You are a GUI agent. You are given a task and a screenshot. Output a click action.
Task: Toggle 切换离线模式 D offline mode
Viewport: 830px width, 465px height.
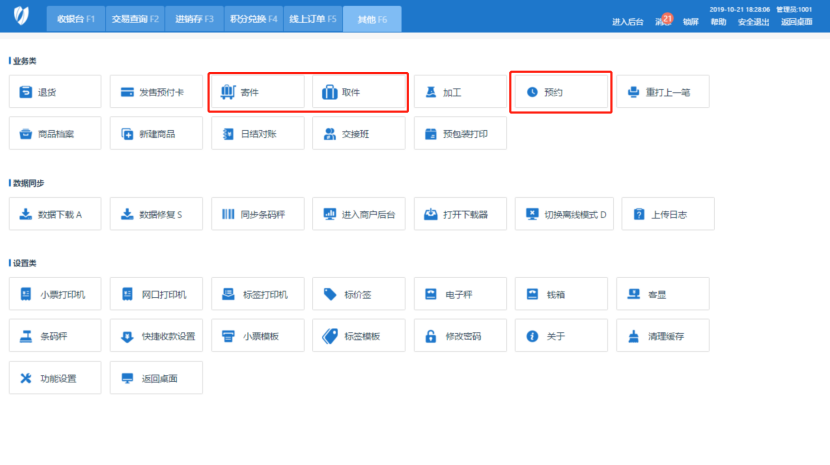[x=566, y=214]
